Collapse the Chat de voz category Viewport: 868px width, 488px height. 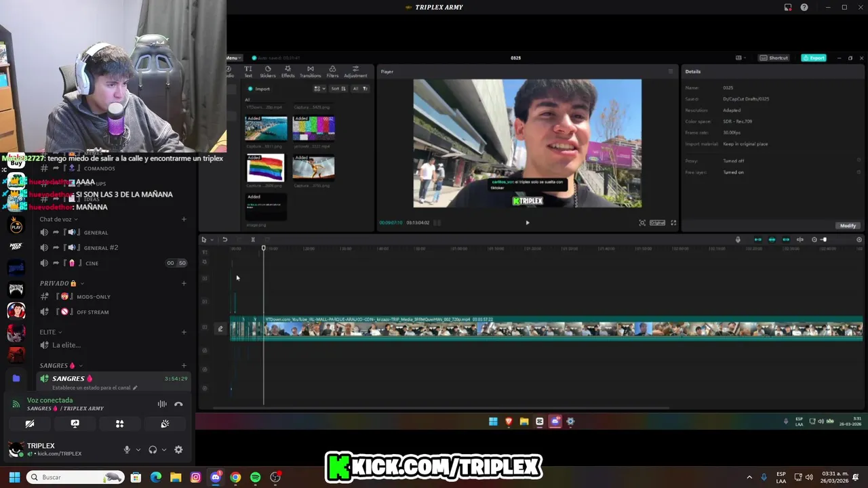tap(58, 219)
